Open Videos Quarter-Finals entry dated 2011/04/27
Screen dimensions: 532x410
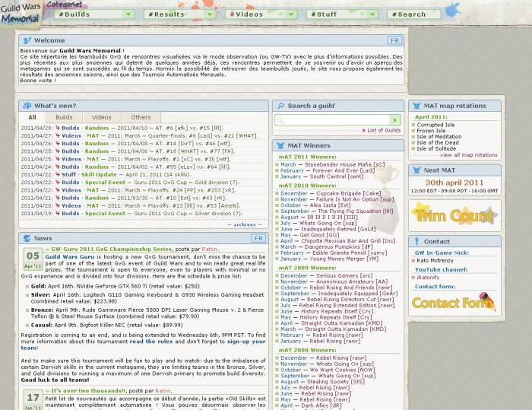pos(139,136)
